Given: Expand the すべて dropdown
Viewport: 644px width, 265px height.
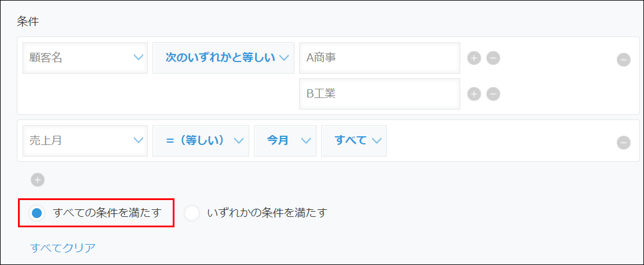Looking at the screenshot, I should coord(354,140).
